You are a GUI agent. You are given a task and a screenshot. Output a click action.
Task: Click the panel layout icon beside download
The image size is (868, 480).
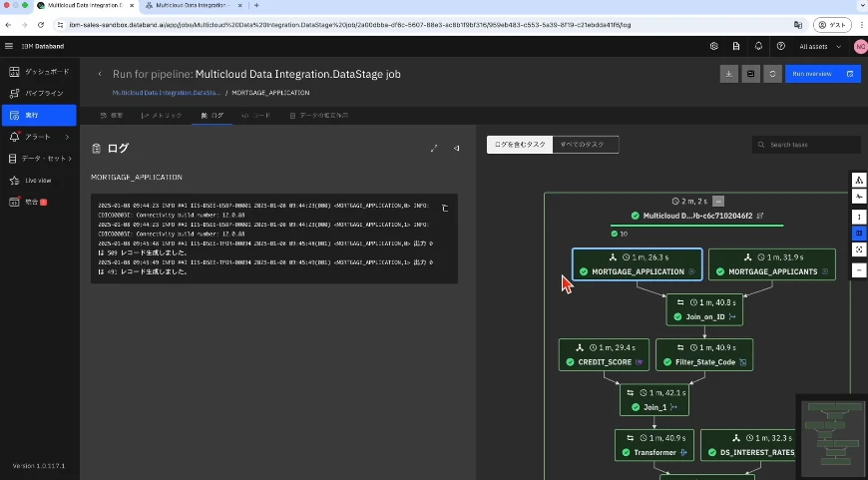point(750,74)
